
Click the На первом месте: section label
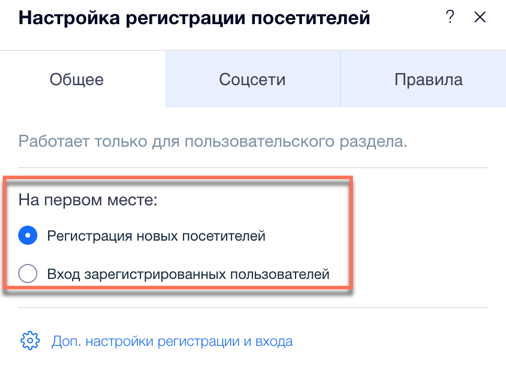[x=88, y=200]
